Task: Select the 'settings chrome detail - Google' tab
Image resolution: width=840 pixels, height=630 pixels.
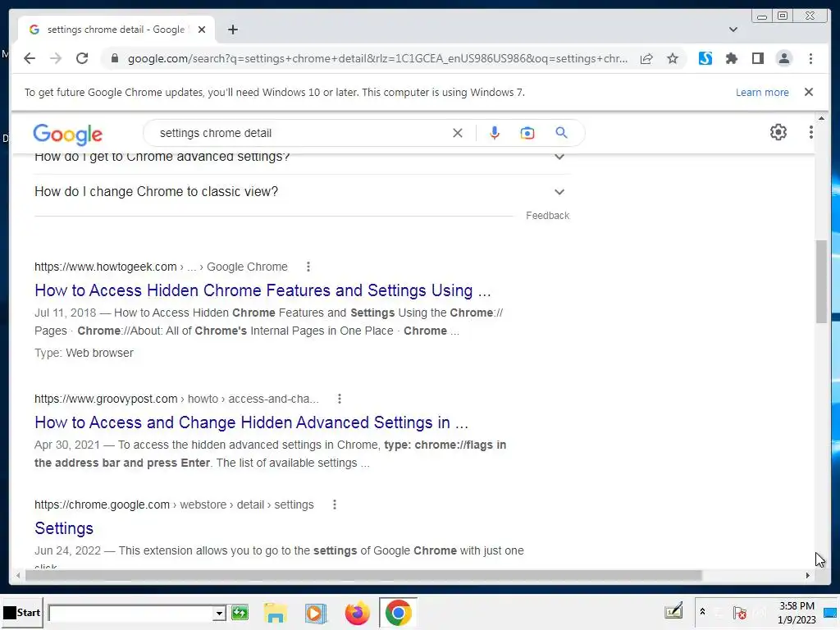Action: (x=116, y=30)
